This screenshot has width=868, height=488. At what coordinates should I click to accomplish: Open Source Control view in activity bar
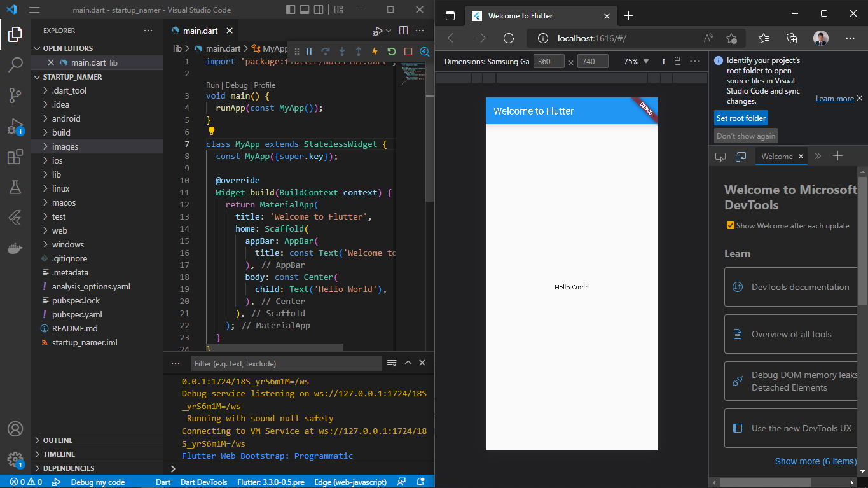coord(15,95)
